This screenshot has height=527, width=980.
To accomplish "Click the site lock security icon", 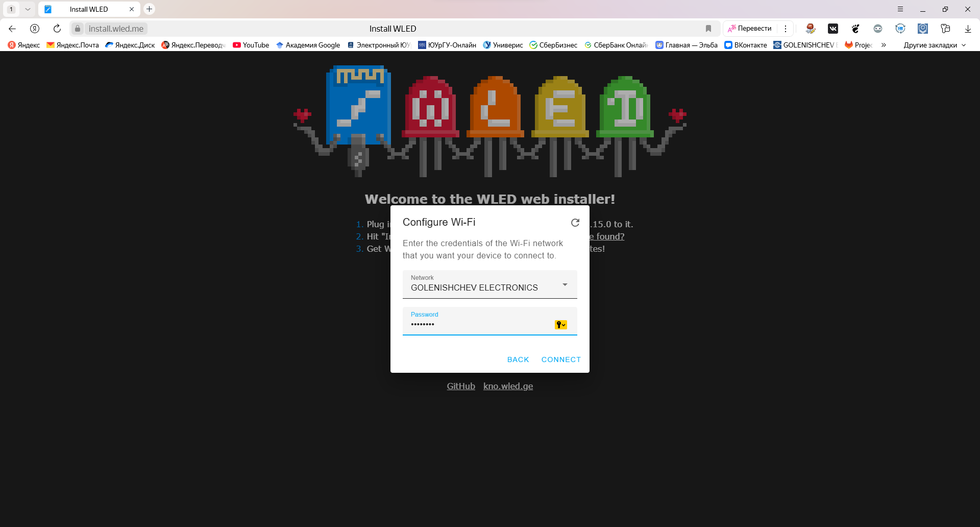I will point(78,29).
